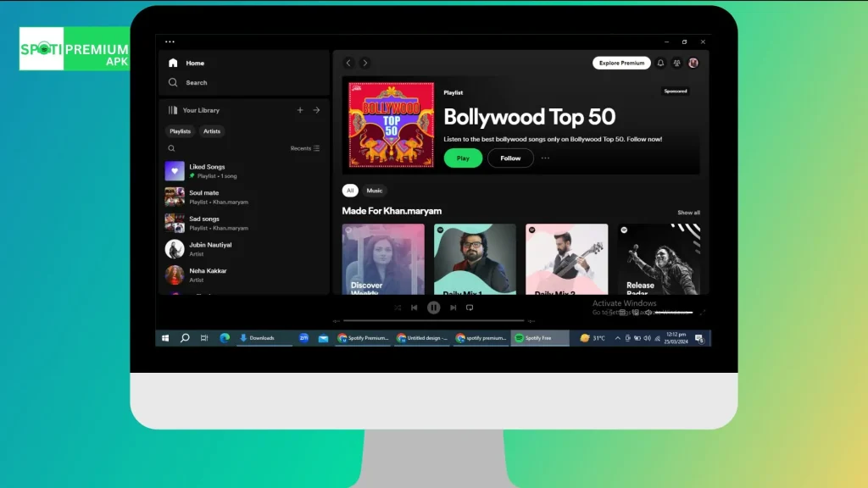
Task: Open Task View on the taskbar
Action: click(x=204, y=338)
